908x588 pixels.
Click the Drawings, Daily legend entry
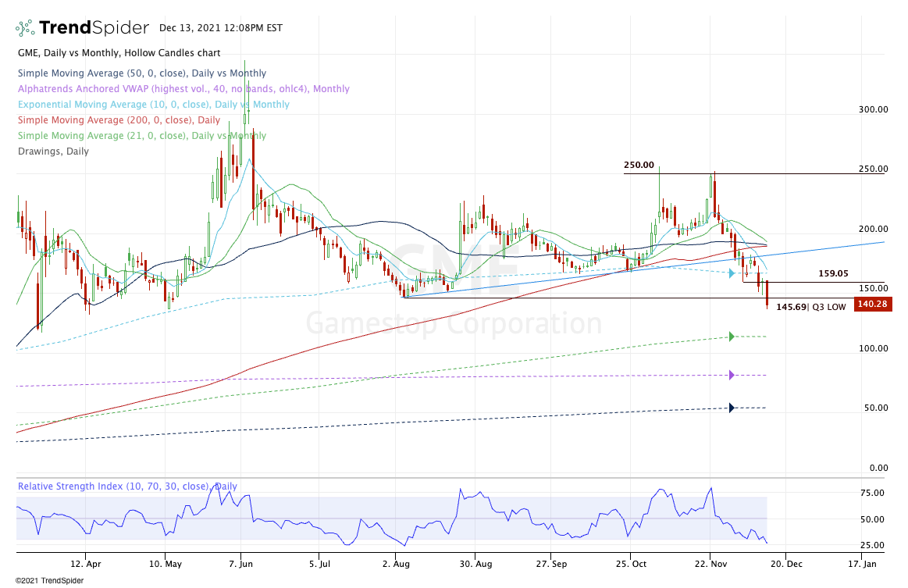click(53, 151)
